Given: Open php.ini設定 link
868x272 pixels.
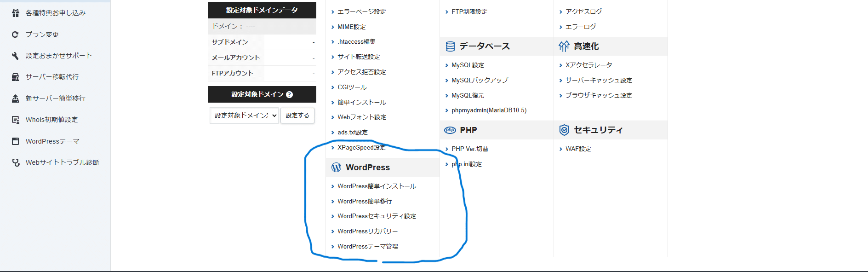Looking at the screenshot, I should coord(467,164).
